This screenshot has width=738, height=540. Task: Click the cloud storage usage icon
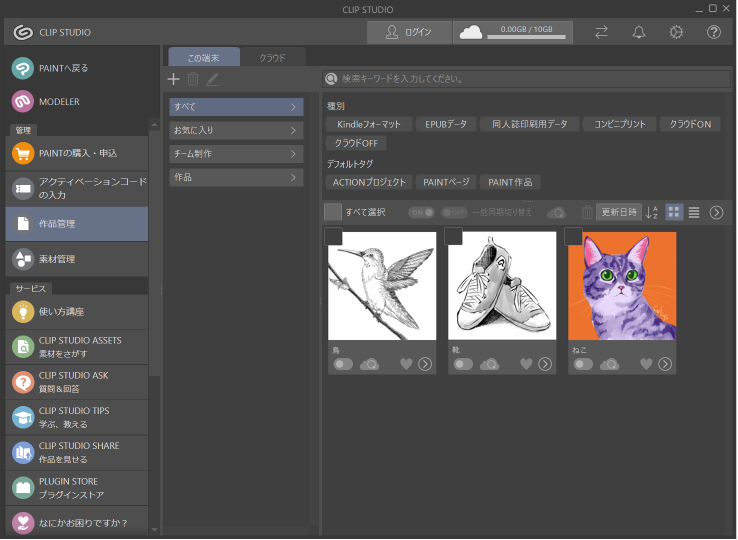click(x=471, y=32)
